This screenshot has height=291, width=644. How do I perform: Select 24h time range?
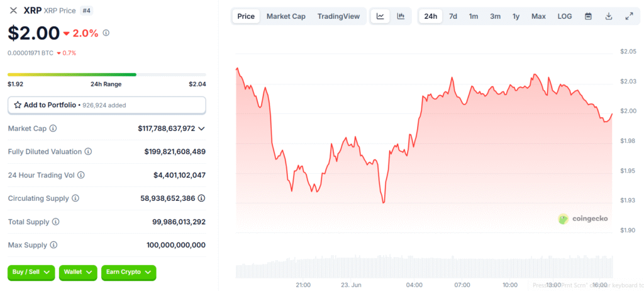pos(430,16)
